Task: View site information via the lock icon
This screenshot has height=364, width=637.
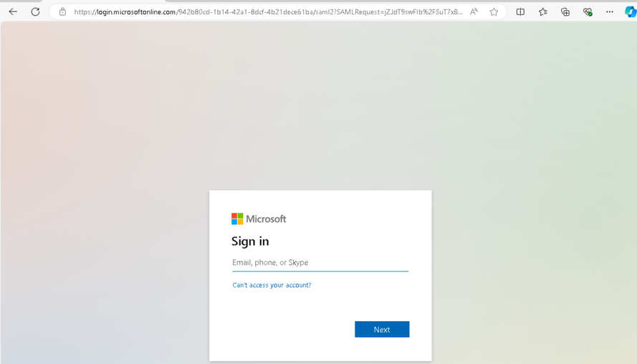Action: coord(62,11)
